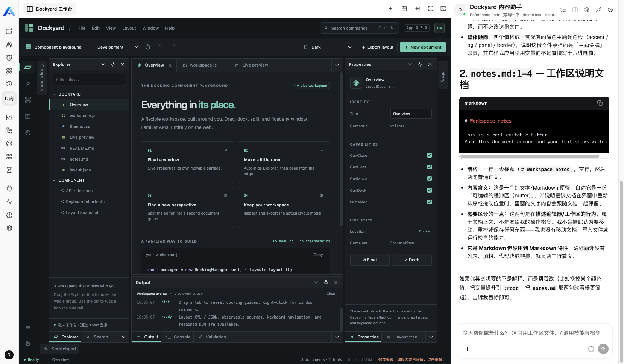The height and width of the screenshot is (364, 624).
Task: Click the Export layout button
Action: coord(378,47)
